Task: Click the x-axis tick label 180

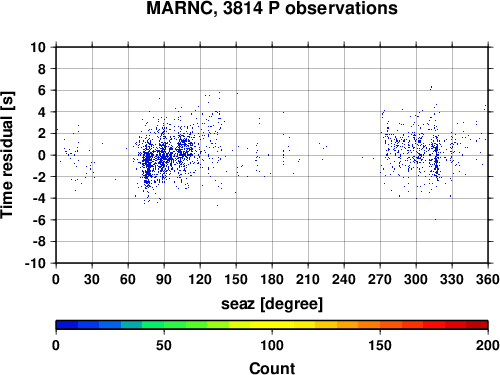Action: click(x=272, y=279)
